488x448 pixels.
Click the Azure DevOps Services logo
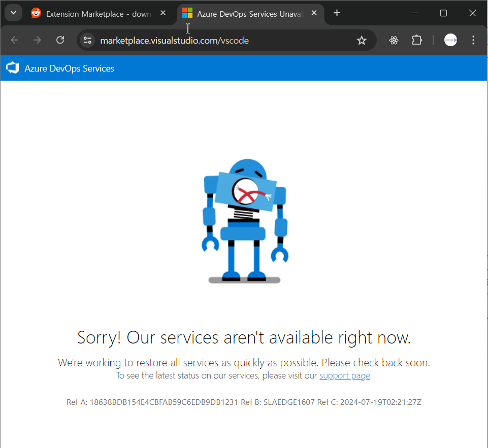[13, 68]
